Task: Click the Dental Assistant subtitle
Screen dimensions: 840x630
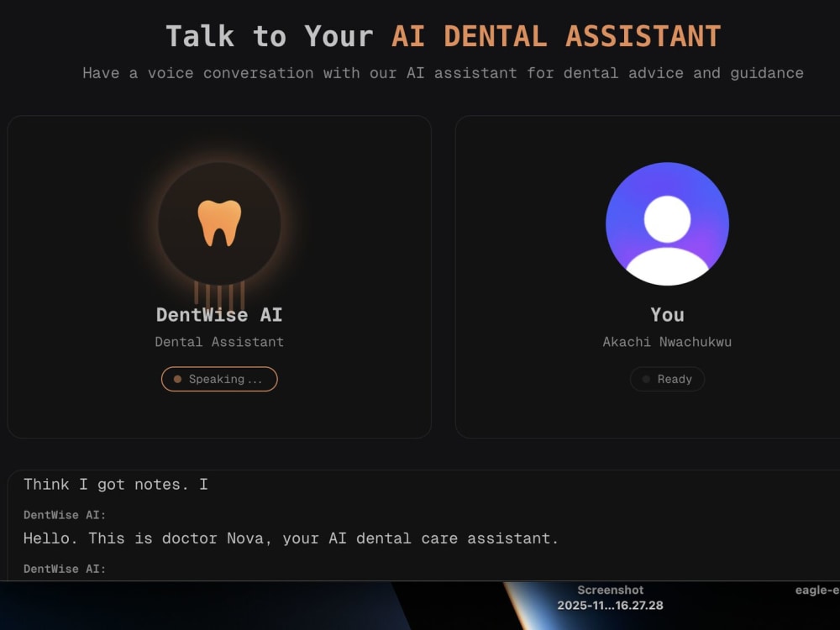Action: pos(219,342)
